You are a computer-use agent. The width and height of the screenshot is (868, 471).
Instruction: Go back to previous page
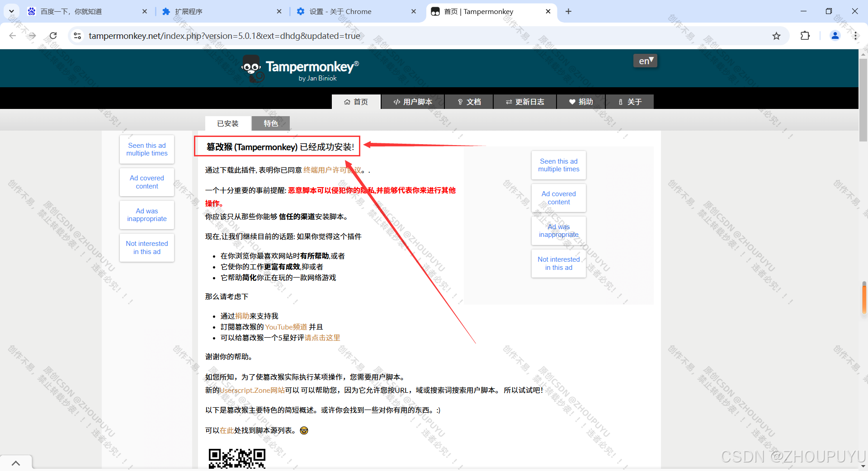coord(13,36)
